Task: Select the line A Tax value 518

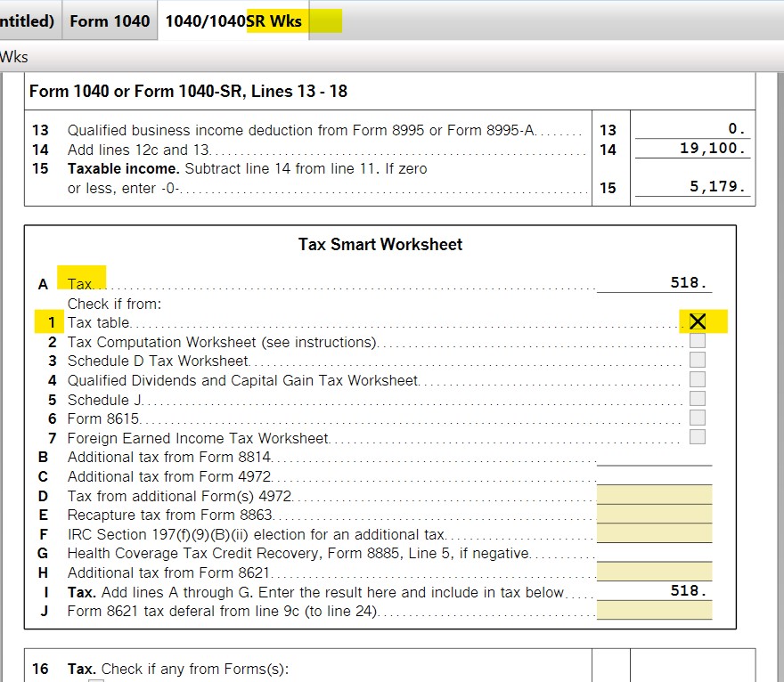Action: pyautogui.click(x=689, y=282)
